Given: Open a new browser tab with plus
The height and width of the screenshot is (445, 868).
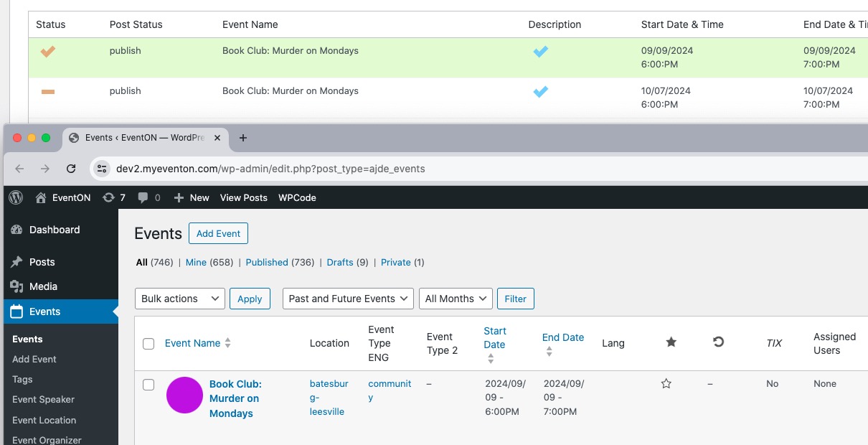Looking at the screenshot, I should pyautogui.click(x=243, y=138).
